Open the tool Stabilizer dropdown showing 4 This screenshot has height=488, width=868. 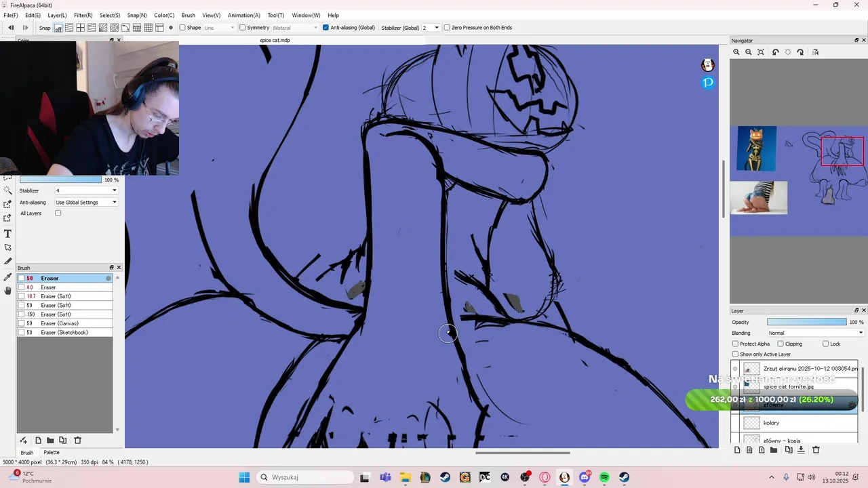(x=86, y=190)
